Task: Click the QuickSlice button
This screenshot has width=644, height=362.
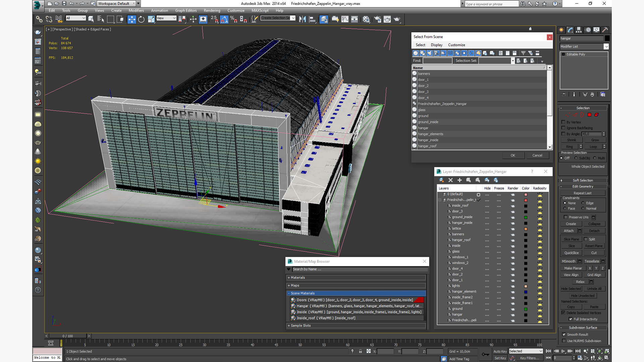Action: pos(571,253)
